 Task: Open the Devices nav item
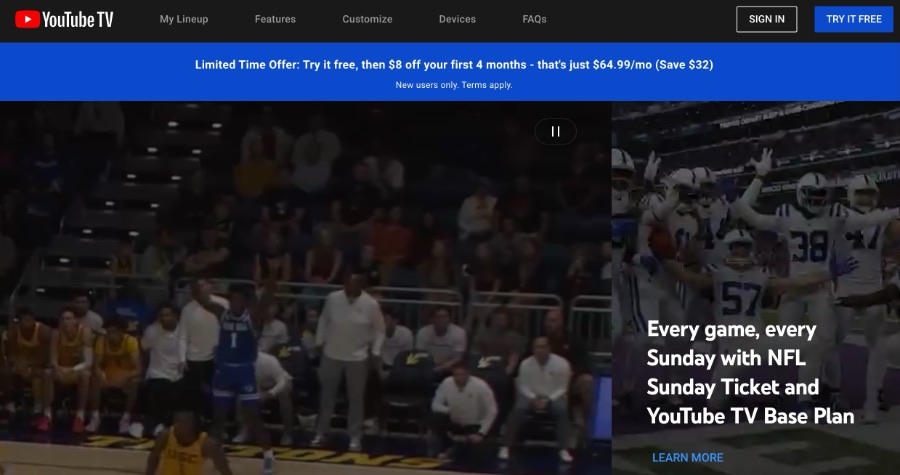pos(457,19)
